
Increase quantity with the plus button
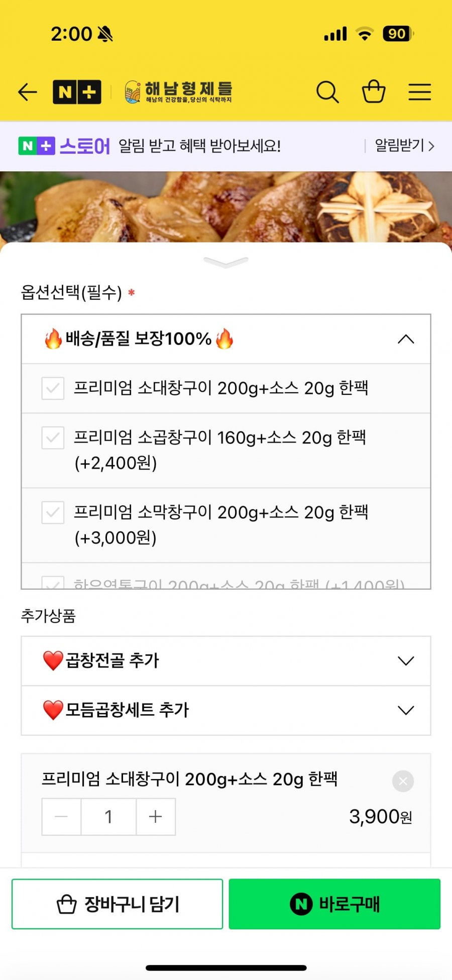coord(156,817)
